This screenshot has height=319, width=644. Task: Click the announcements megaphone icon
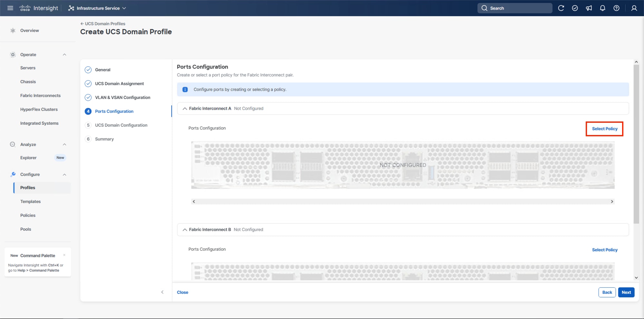pos(589,8)
